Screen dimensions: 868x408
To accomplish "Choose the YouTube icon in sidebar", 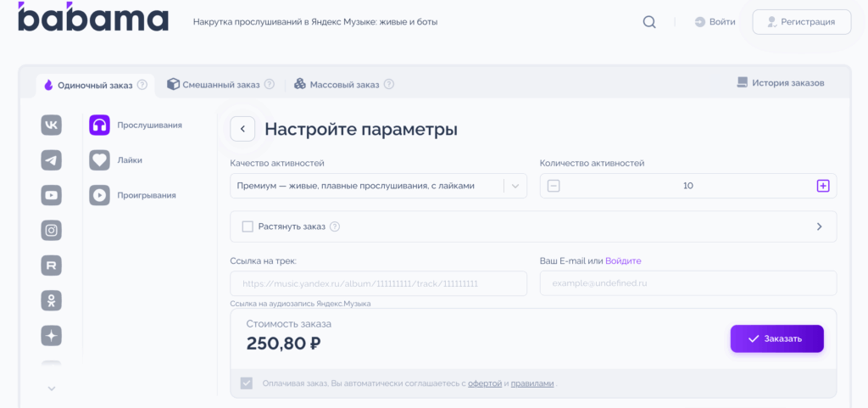I will [52, 195].
